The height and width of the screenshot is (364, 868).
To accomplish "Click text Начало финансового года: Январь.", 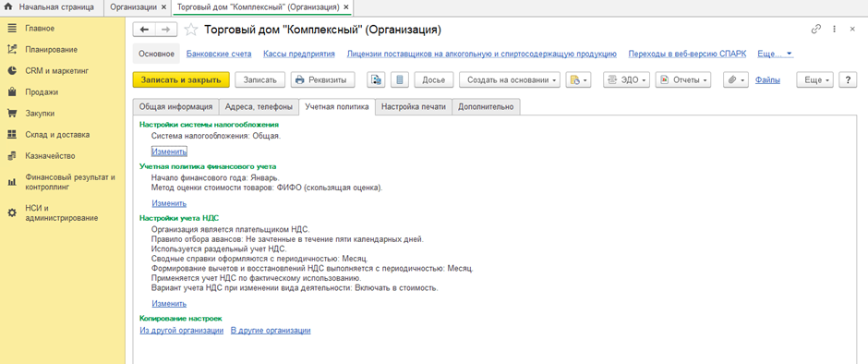I will 215,177.
